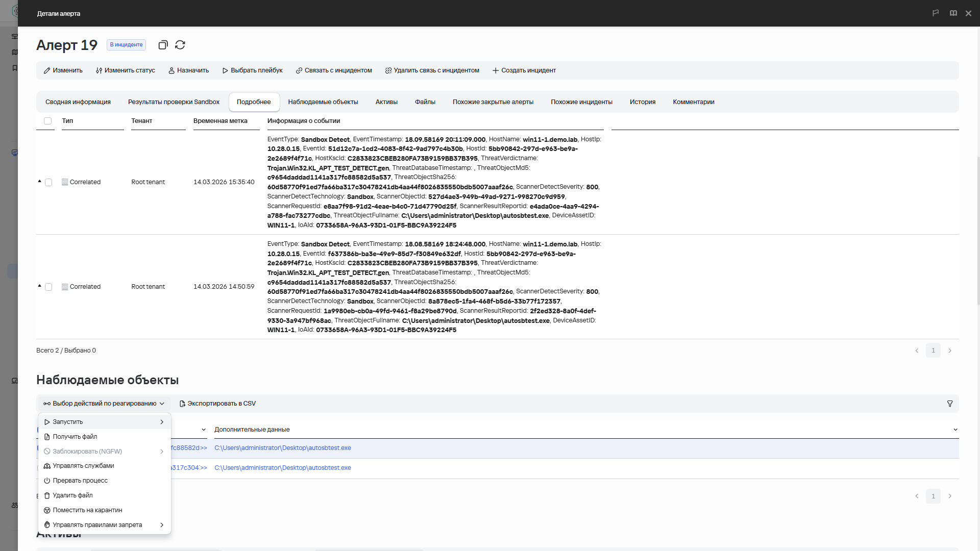The image size is (980, 551).
Task: Click the flag icon in top bar
Action: pos(936,13)
